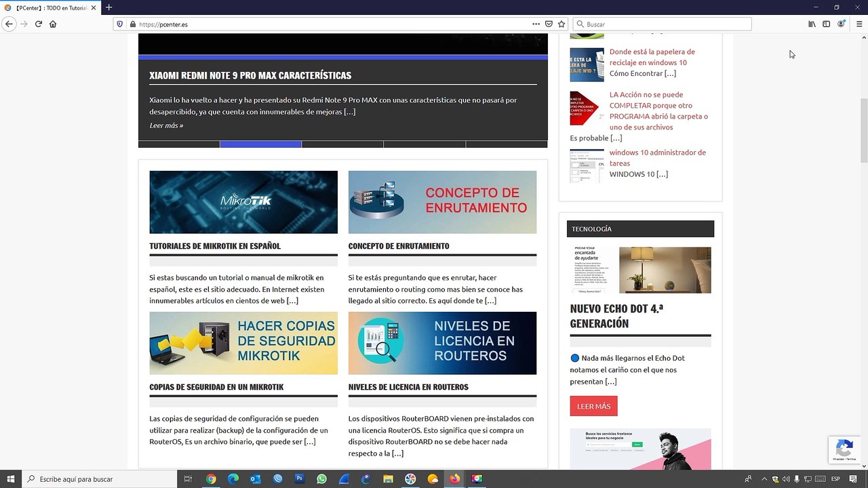Open the freelance services ad banner
The image size is (868, 488).
[x=641, y=449]
